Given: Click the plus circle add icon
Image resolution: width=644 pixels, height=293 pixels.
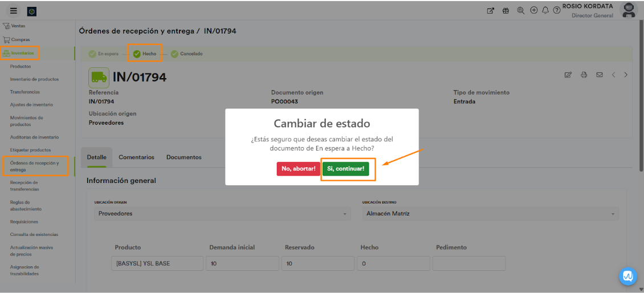Looking at the screenshot, I should pyautogui.click(x=534, y=10).
